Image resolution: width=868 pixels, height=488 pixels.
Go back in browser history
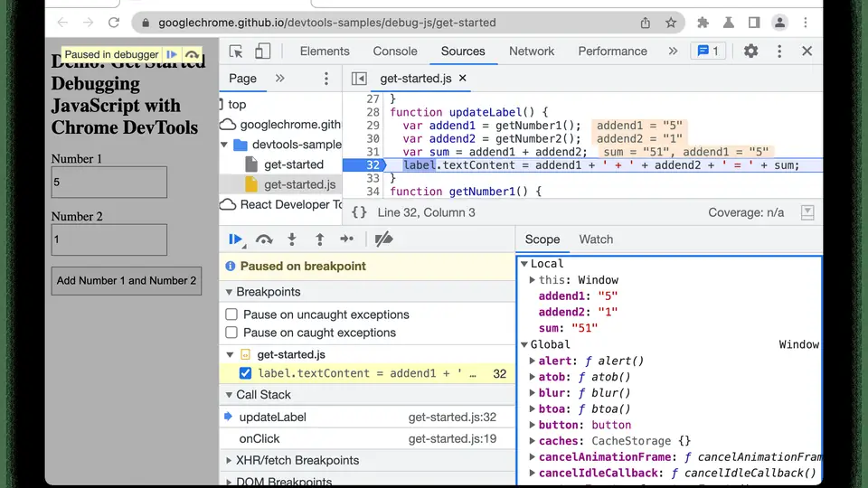[x=62, y=23]
